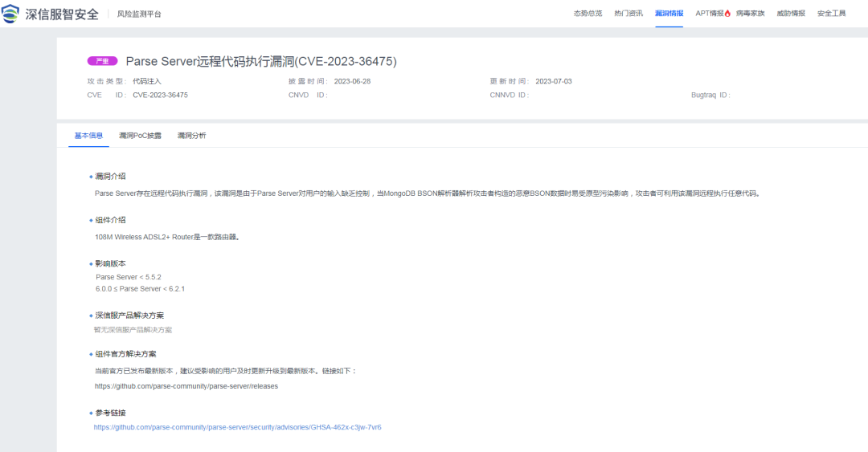Open the 态势总览 menu
Viewport: 868px width, 452px height.
[588, 14]
